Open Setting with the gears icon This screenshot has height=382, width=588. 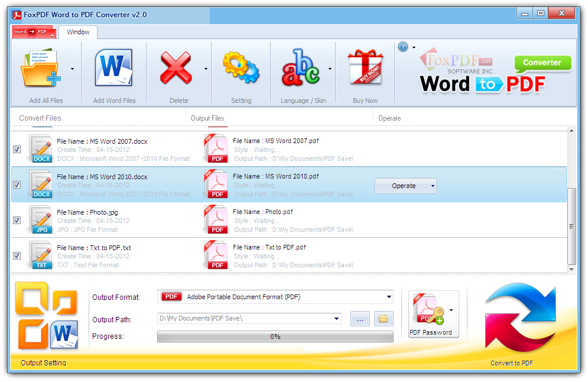(x=241, y=68)
